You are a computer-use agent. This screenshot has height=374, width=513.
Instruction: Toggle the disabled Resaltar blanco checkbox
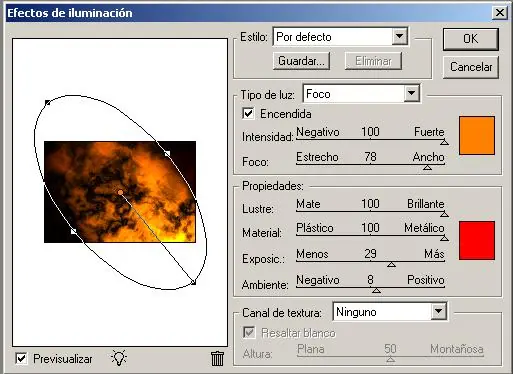click(249, 332)
